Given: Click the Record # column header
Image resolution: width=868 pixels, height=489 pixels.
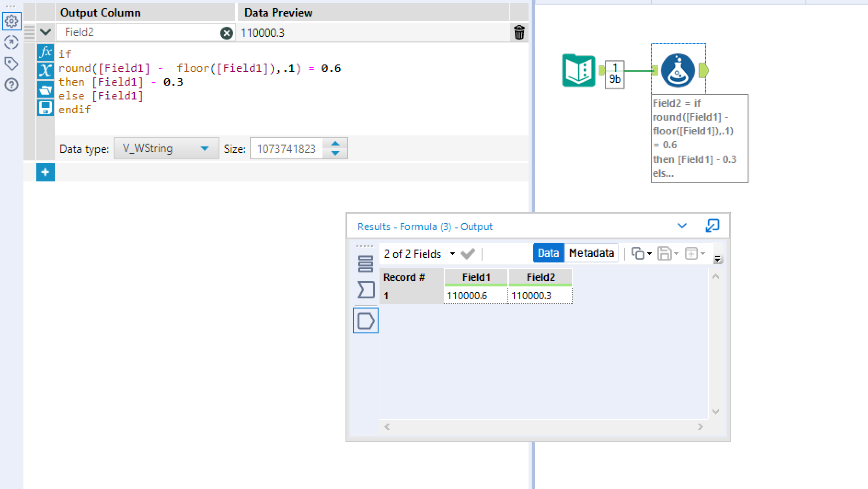Looking at the screenshot, I should [x=412, y=277].
